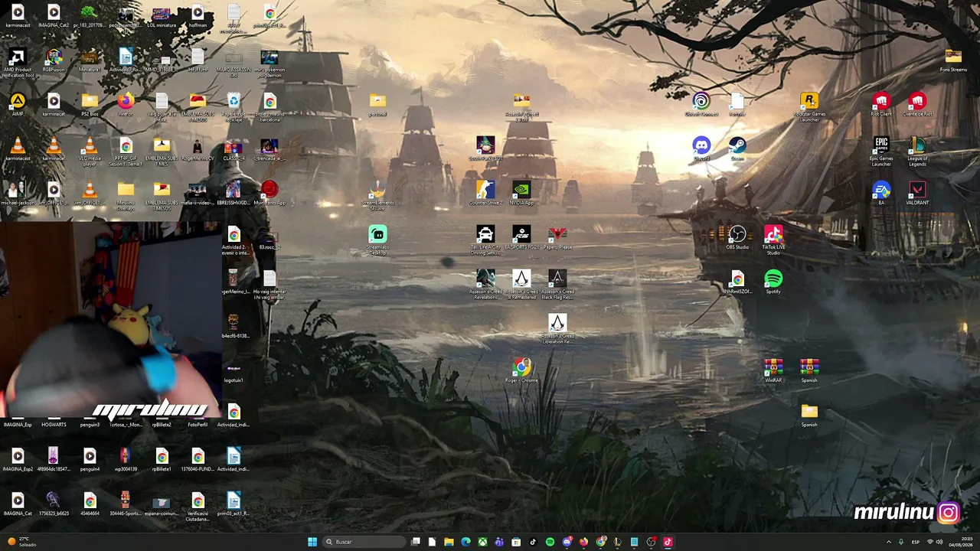Launch Firefox from the desktop
This screenshot has height=551, width=980.
pos(126,104)
